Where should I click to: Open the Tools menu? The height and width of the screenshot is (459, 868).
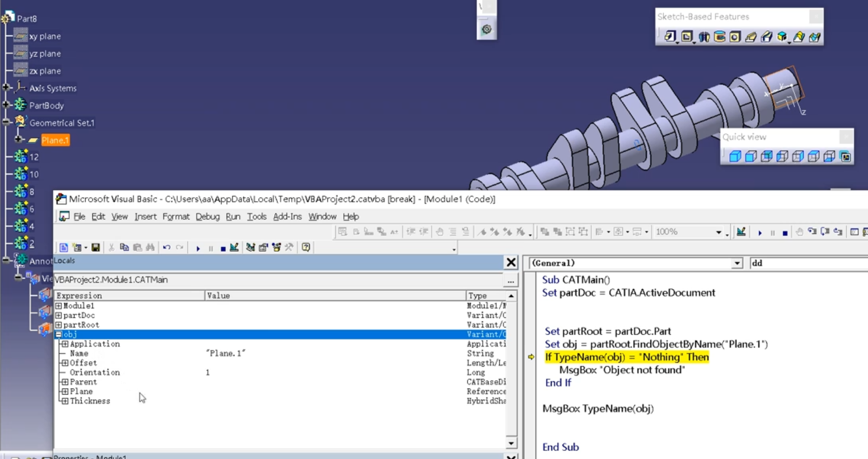coord(257,217)
